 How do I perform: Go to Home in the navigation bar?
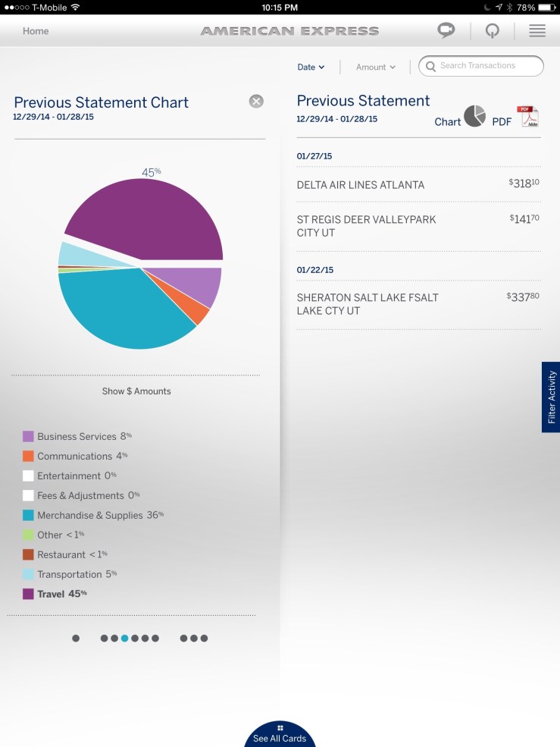36,31
